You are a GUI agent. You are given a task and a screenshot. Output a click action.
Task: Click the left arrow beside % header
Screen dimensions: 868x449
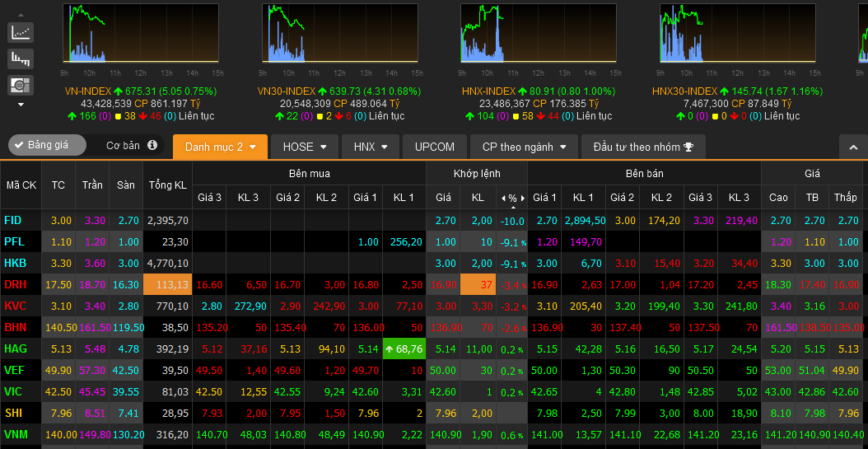coord(504,199)
